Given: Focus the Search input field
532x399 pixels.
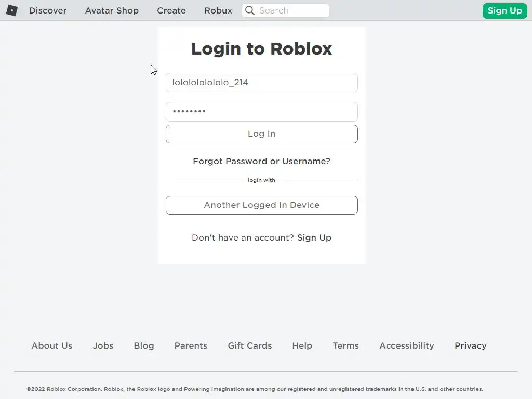Looking at the screenshot, I should [286, 10].
